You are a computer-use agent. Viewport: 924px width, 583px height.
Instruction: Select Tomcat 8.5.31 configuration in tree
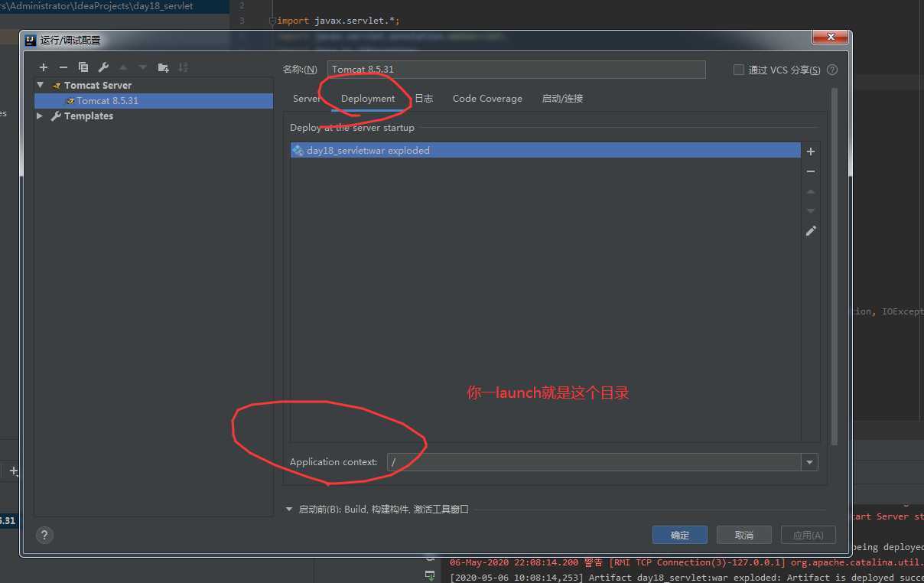[154, 101]
